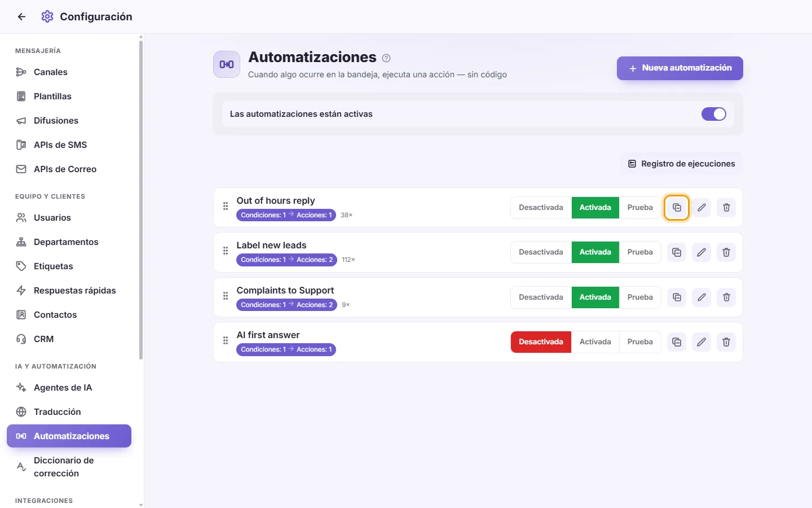The height and width of the screenshot is (508, 812).
Task: Click Condiciones badge on Complaints to Support
Action: coord(287,305)
